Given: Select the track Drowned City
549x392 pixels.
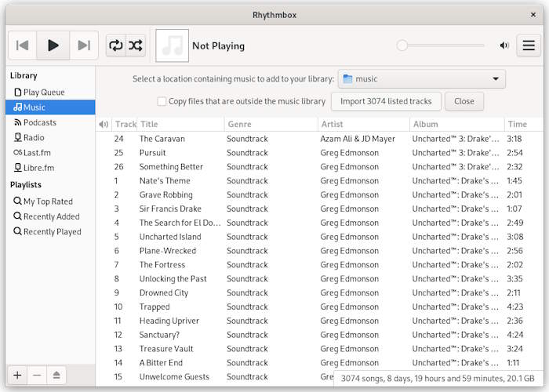Looking at the screenshot, I should click(x=319, y=292).
